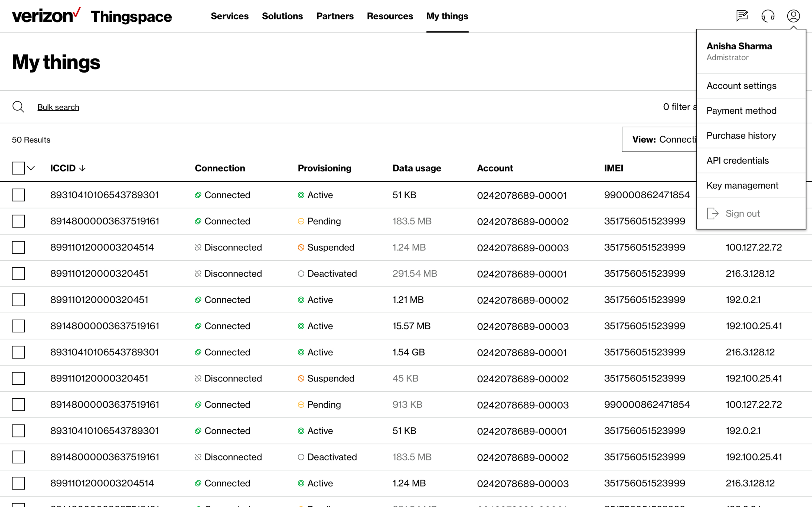Click the ICCID sort arrow icon
Image resolution: width=812 pixels, height=507 pixels.
(83, 168)
